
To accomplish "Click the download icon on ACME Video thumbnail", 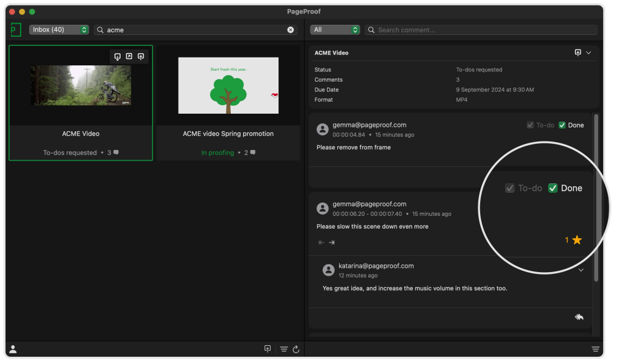I will pos(117,56).
